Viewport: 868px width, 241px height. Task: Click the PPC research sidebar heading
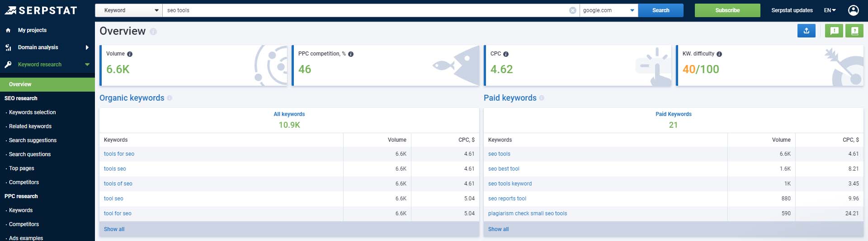21,196
